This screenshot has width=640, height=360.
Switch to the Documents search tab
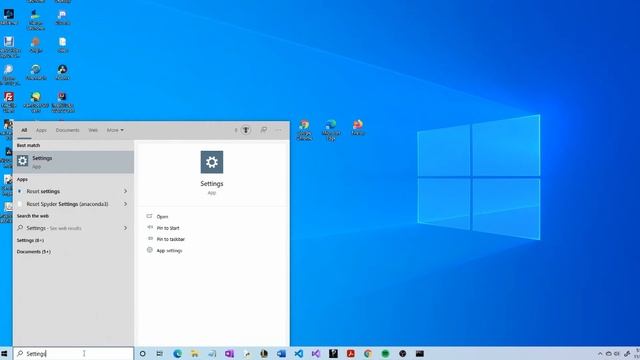point(67,130)
